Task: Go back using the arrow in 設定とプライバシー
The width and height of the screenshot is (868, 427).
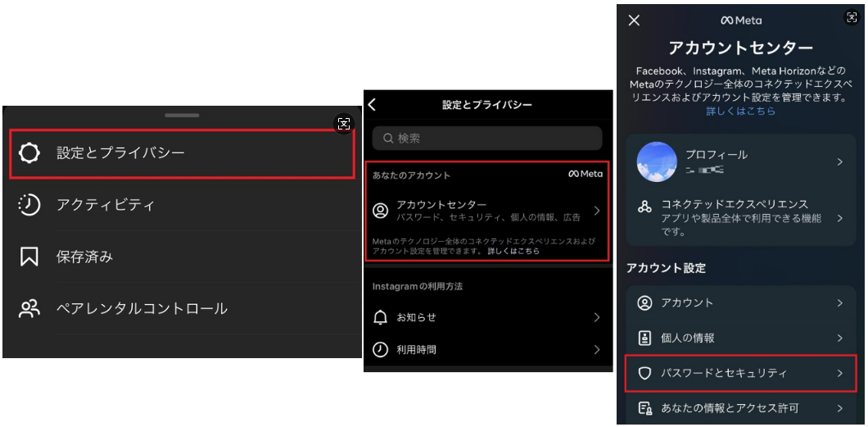Action: click(372, 105)
